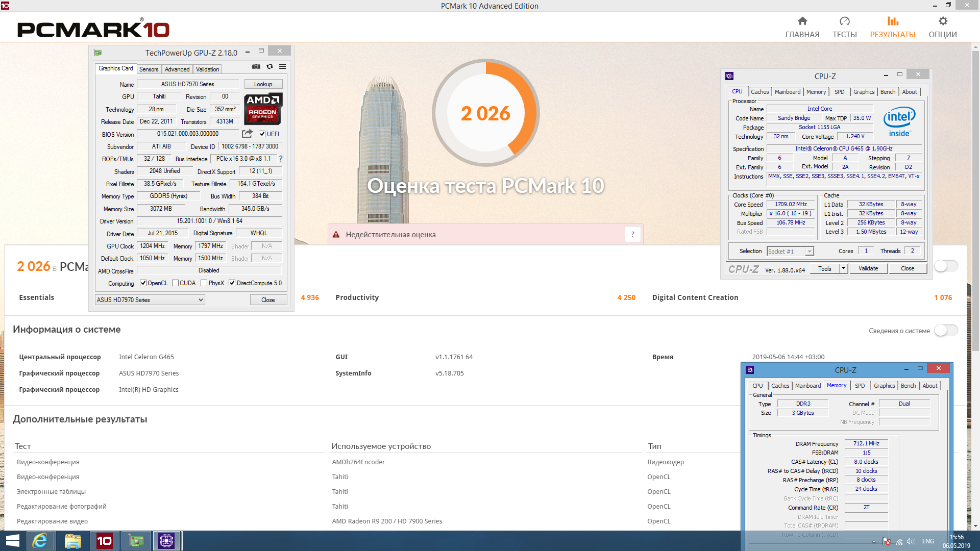Click tray volume speaker icon
980x551 pixels.
pyautogui.click(x=911, y=542)
